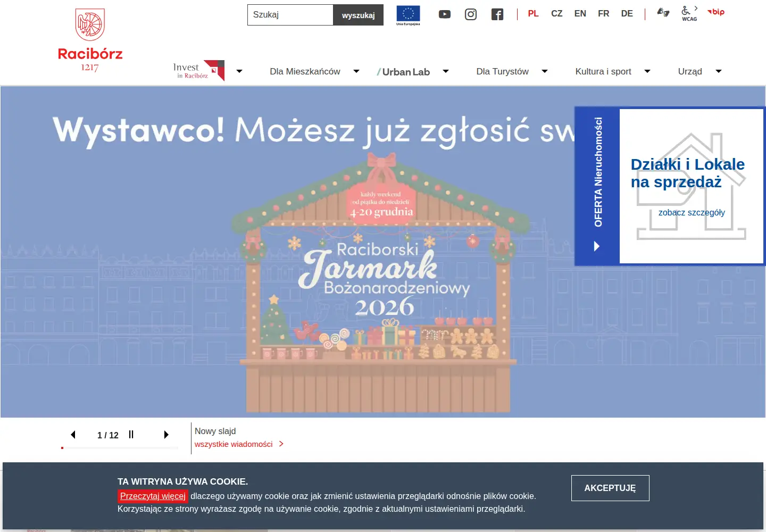
Task: Focus the Szukaj search input field
Action: [290, 15]
